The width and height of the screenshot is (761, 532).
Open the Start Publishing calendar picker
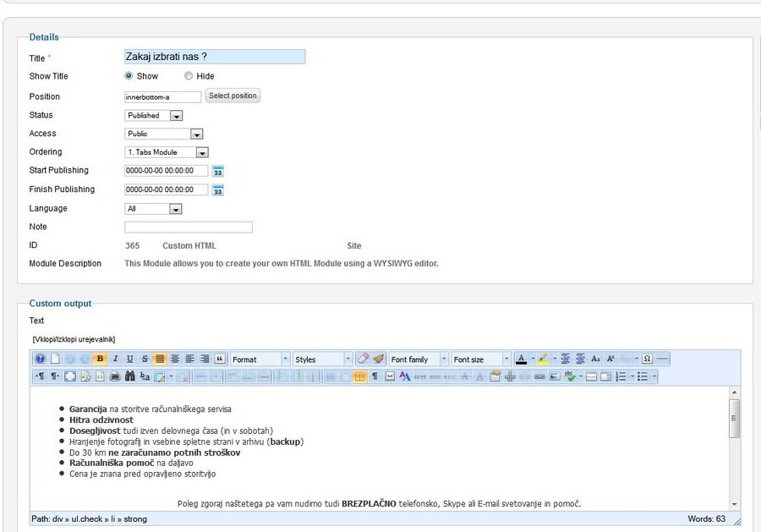coord(217,171)
